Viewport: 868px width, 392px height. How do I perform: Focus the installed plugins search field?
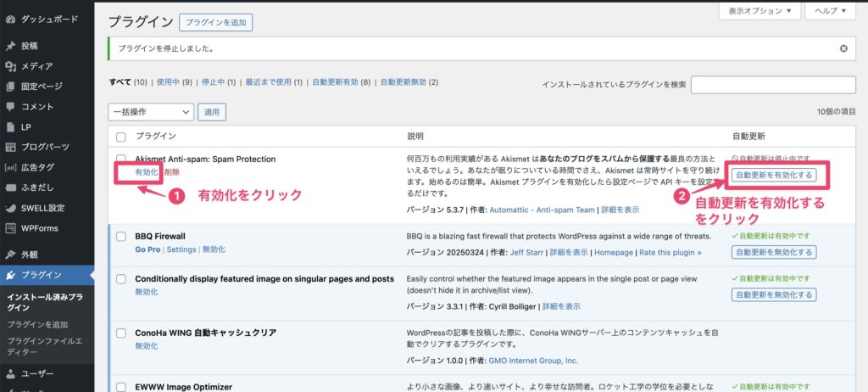773,85
